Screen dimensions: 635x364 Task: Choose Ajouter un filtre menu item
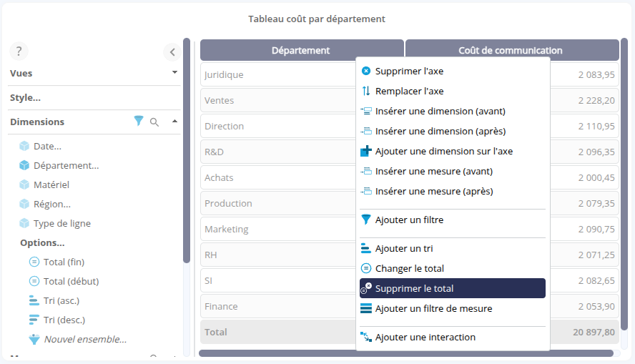click(409, 220)
